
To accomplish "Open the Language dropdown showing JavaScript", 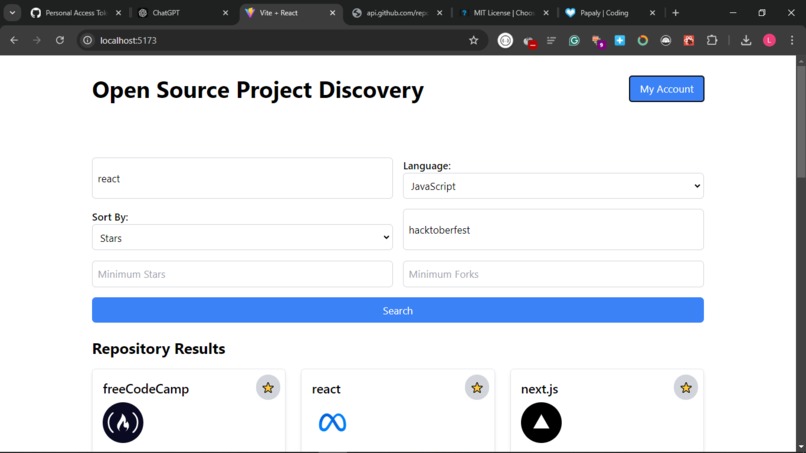I will point(553,186).
